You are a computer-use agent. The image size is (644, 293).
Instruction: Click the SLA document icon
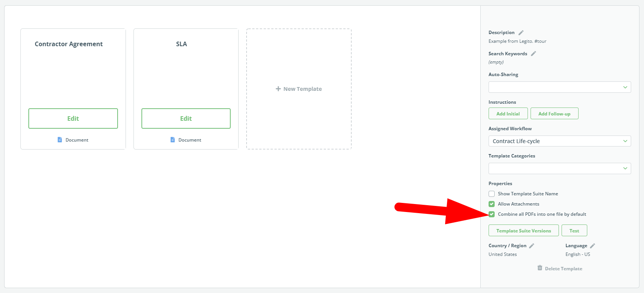173,140
